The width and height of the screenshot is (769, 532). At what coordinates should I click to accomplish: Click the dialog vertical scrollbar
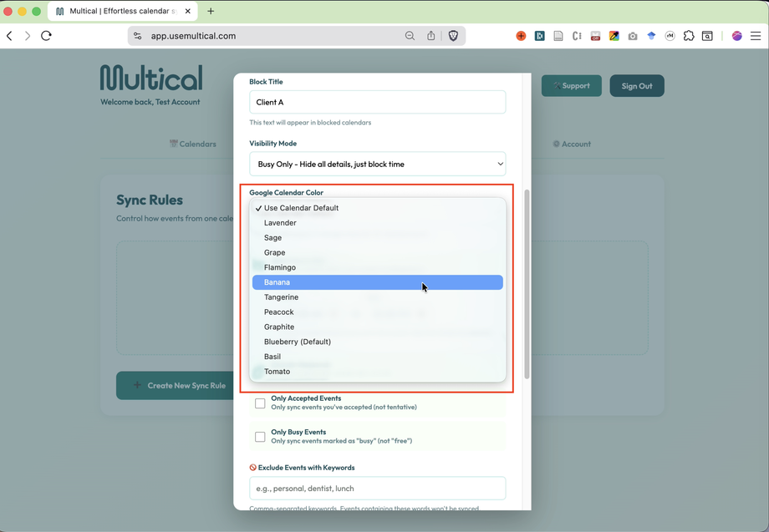527,284
